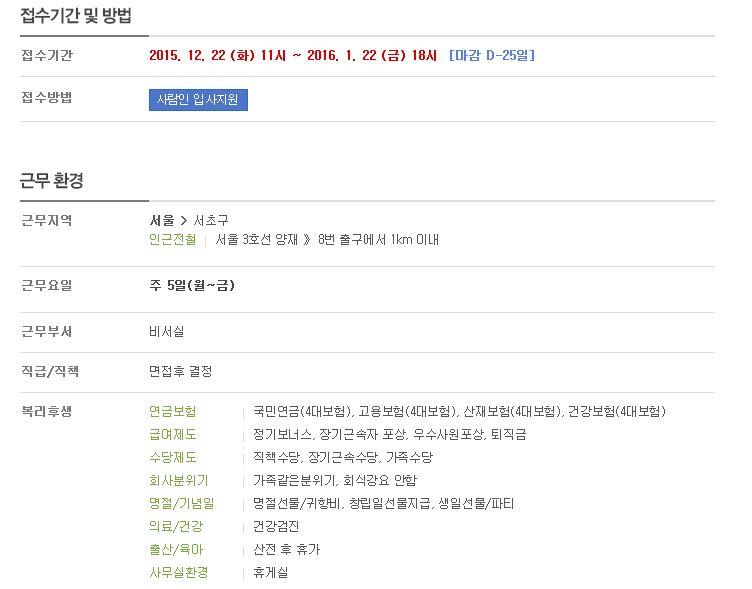Viewport: 752px width, 589px height.
Task: Click the double-arrow icon after 양재
Action: coord(307,239)
